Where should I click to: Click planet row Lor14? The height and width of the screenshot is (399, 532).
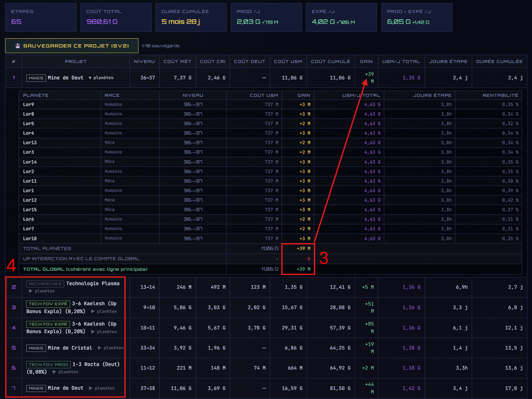tap(270, 162)
